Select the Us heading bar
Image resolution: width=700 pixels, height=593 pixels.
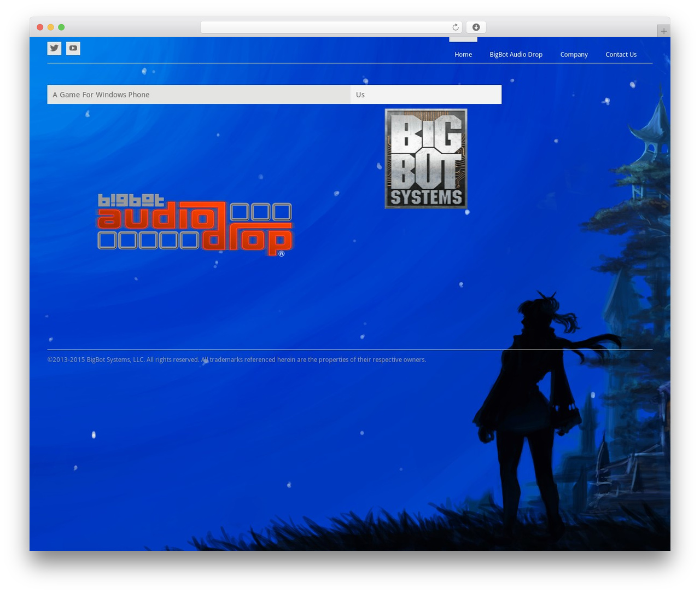point(426,95)
